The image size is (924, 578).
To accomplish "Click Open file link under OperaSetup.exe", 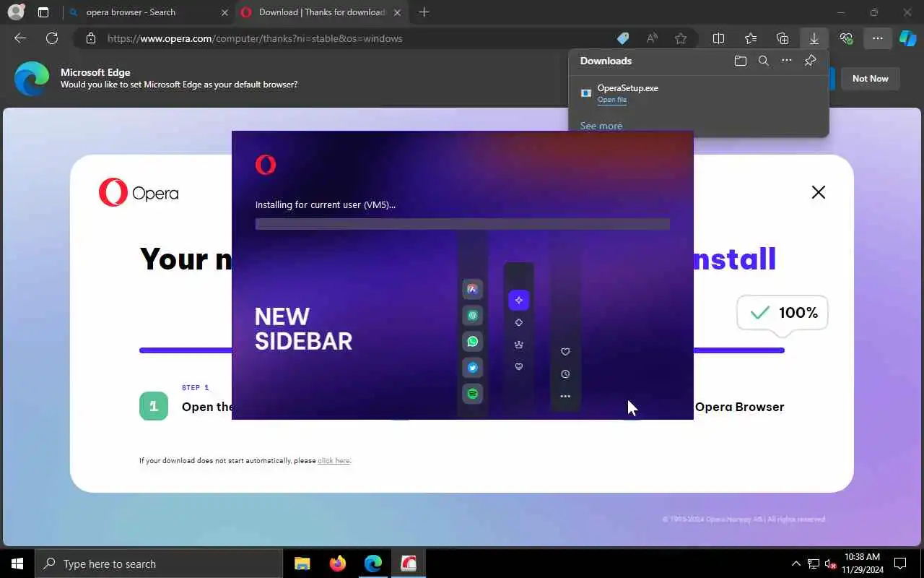I will tap(611, 100).
